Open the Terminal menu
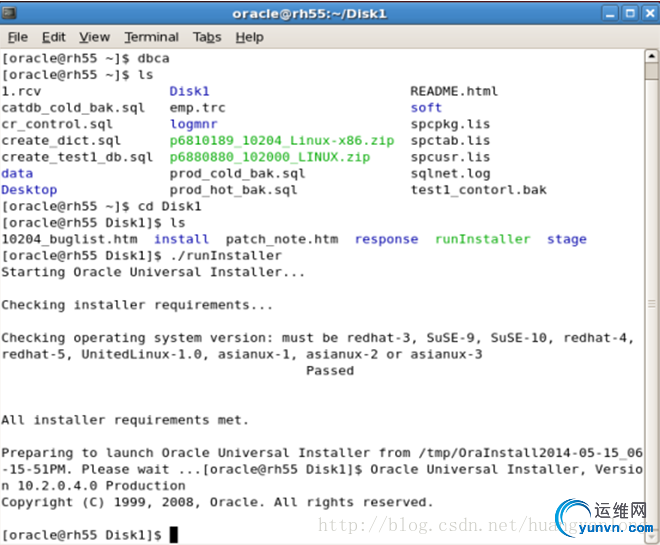 (x=151, y=37)
